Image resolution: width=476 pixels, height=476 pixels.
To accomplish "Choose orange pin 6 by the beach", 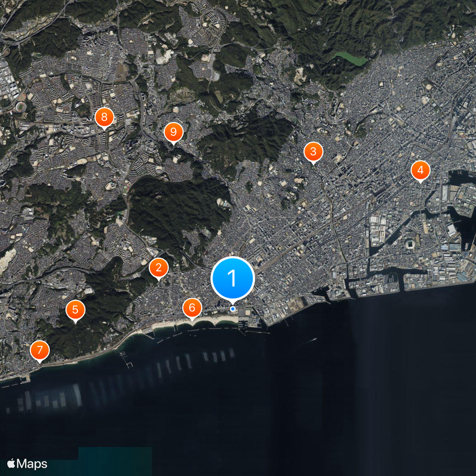I will coord(192,308).
